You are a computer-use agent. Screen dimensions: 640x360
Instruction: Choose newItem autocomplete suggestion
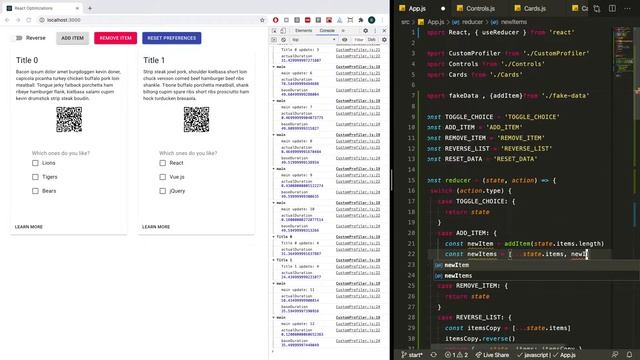point(536,265)
